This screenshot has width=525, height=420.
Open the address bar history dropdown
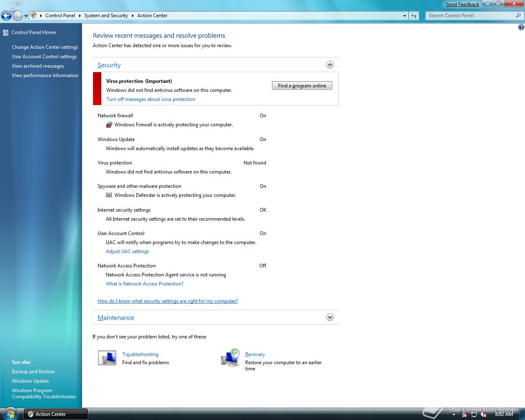tap(404, 16)
